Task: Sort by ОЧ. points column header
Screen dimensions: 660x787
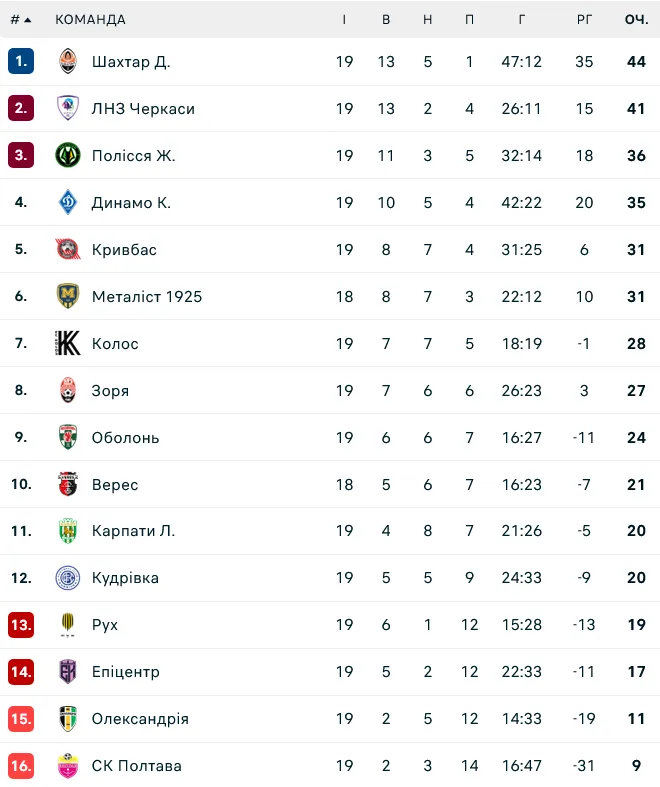Action: coord(636,20)
